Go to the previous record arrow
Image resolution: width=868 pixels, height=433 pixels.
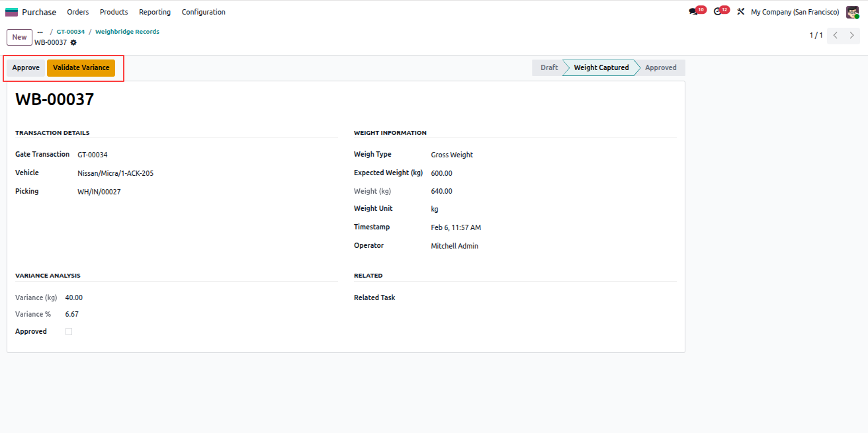tap(836, 36)
